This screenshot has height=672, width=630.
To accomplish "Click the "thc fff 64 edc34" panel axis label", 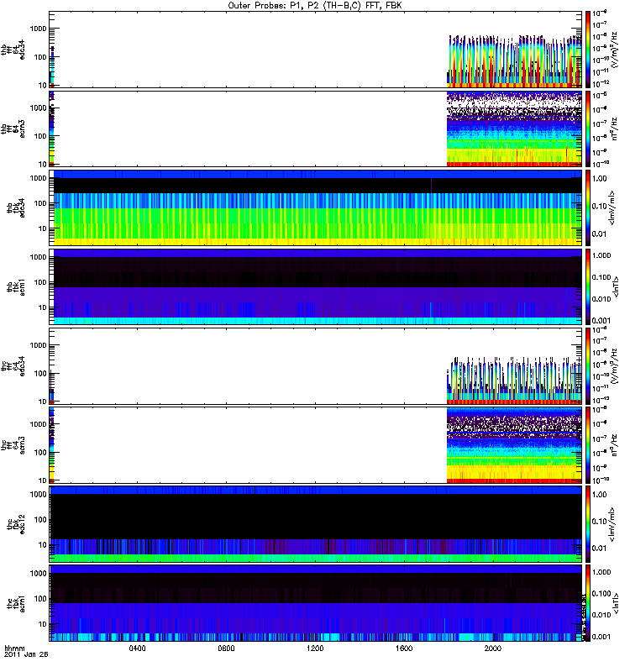I will tap(13, 366).
